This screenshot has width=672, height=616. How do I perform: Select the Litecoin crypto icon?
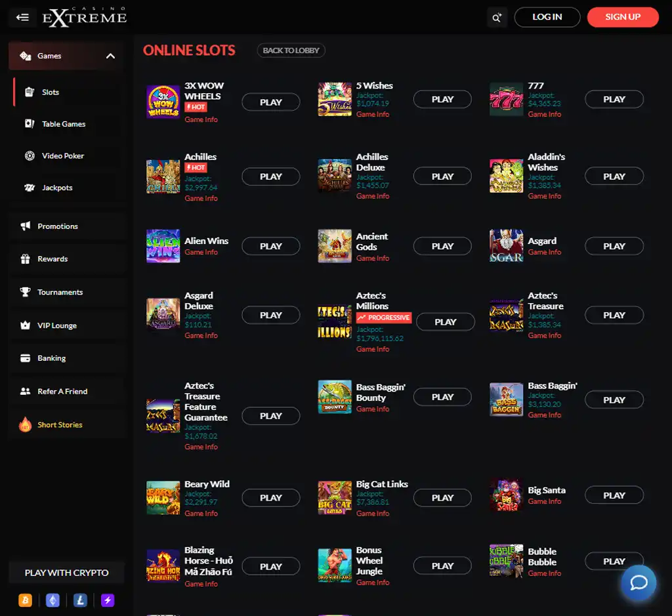pos(80,600)
